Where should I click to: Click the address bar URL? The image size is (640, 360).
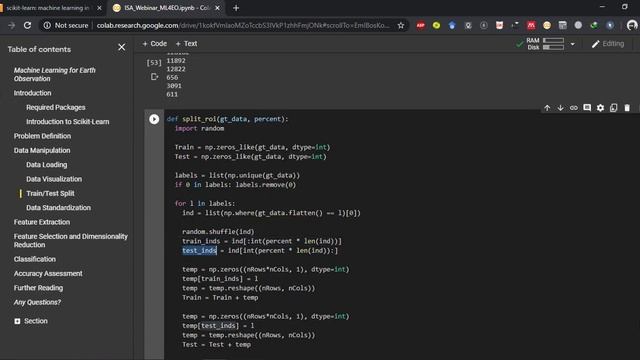(x=243, y=25)
